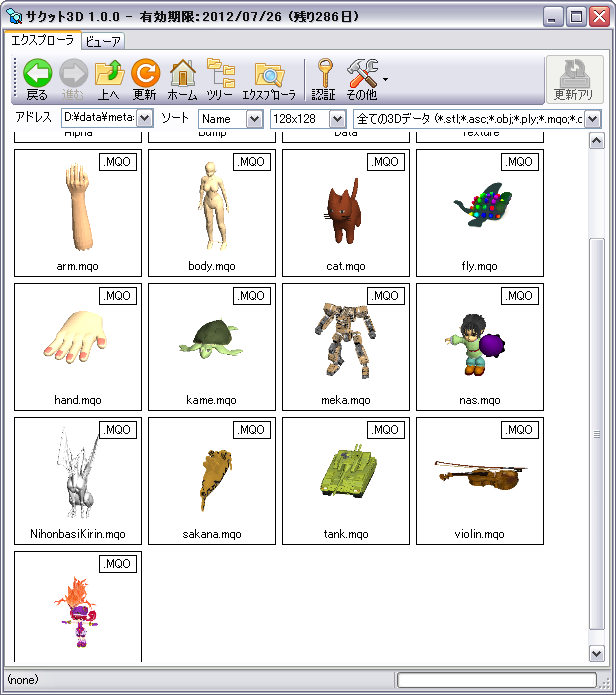The image size is (616, 695).
Task: Maximize the サクット3D window
Action: 577,17
